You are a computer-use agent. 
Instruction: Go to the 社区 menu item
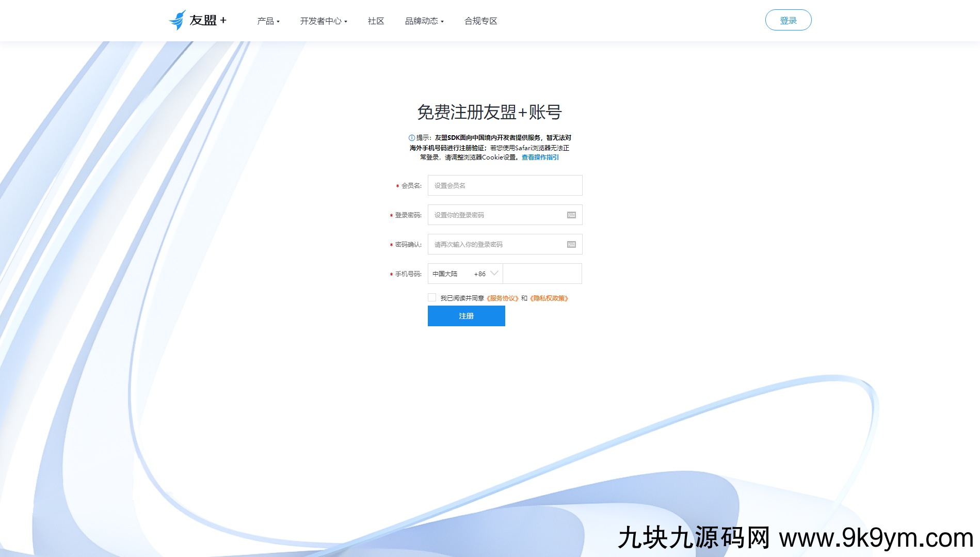tap(376, 21)
